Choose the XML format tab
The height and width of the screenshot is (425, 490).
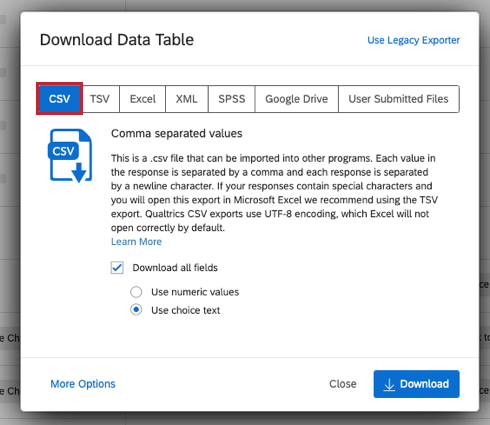(187, 99)
